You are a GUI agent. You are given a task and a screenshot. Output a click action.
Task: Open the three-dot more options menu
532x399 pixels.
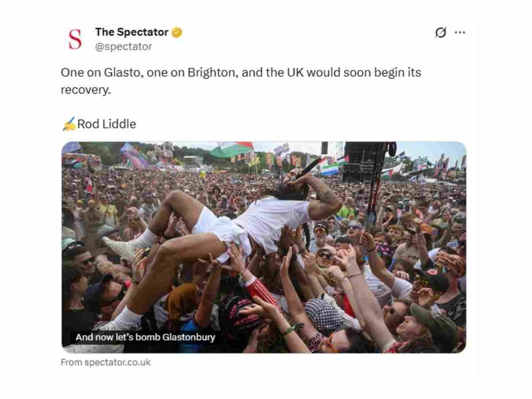460,32
